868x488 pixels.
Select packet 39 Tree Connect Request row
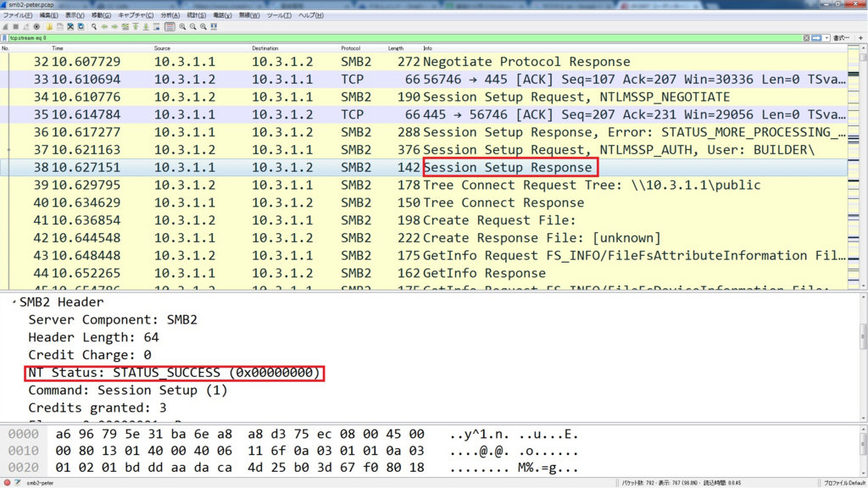pyautogui.click(x=424, y=185)
